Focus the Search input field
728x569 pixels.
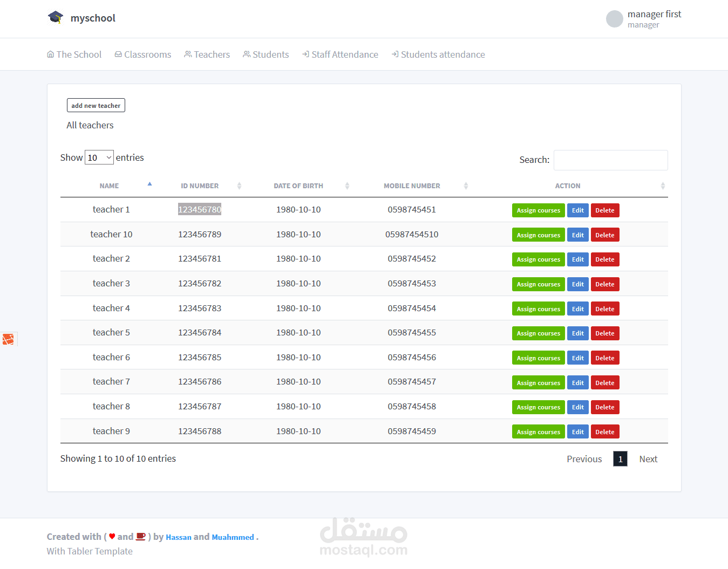[x=611, y=160]
